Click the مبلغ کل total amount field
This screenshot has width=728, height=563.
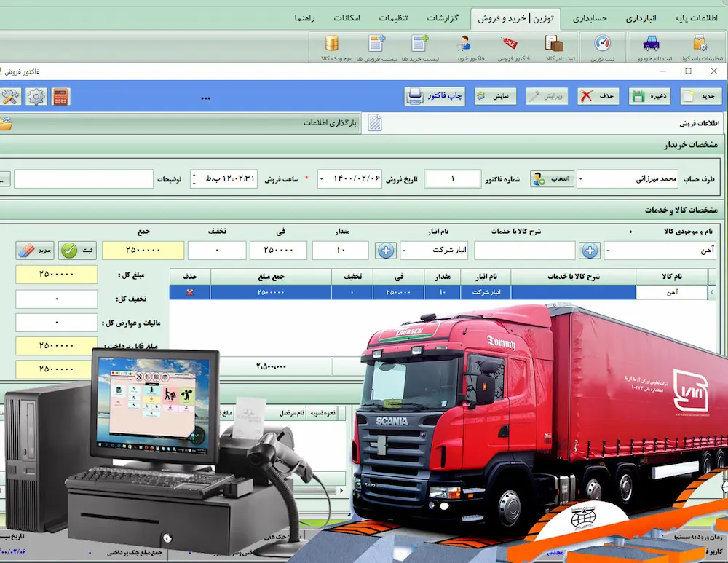[57, 275]
